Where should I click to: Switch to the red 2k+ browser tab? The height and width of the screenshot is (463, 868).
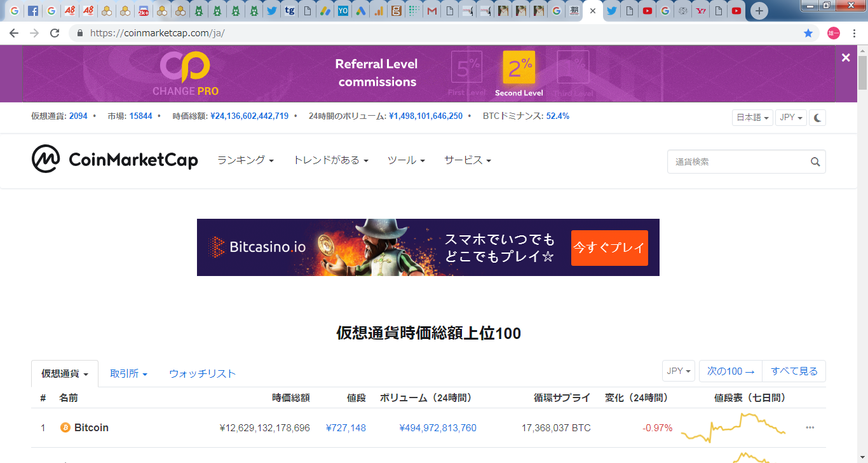click(x=144, y=11)
